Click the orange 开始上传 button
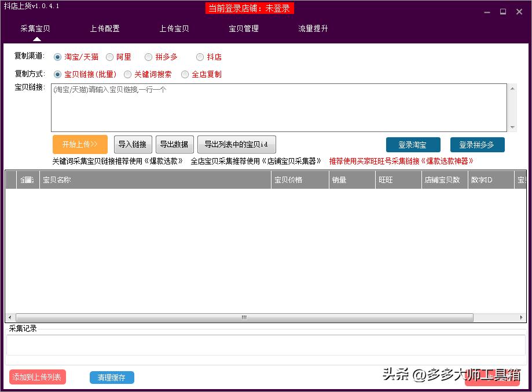Screen dimensions: 532x392 point(79,144)
